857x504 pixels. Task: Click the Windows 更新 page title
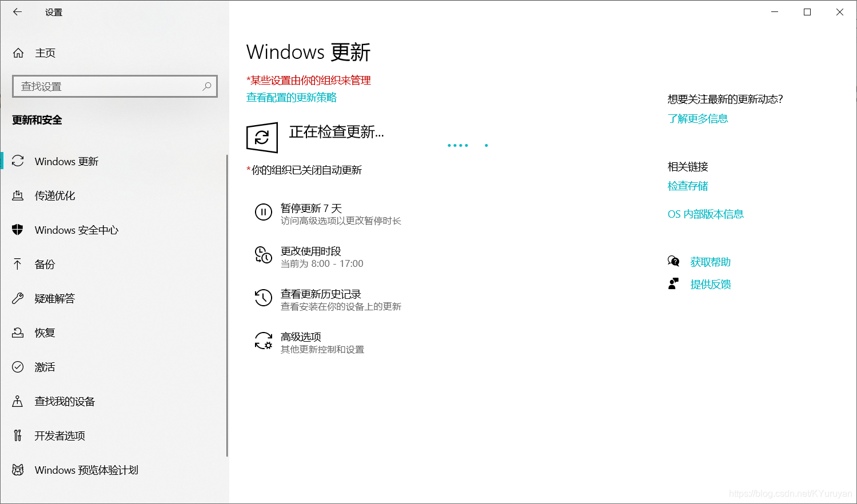309,52
